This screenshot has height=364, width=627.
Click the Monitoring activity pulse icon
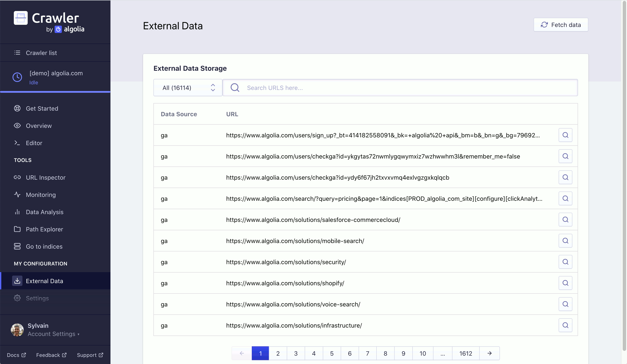[17, 195]
